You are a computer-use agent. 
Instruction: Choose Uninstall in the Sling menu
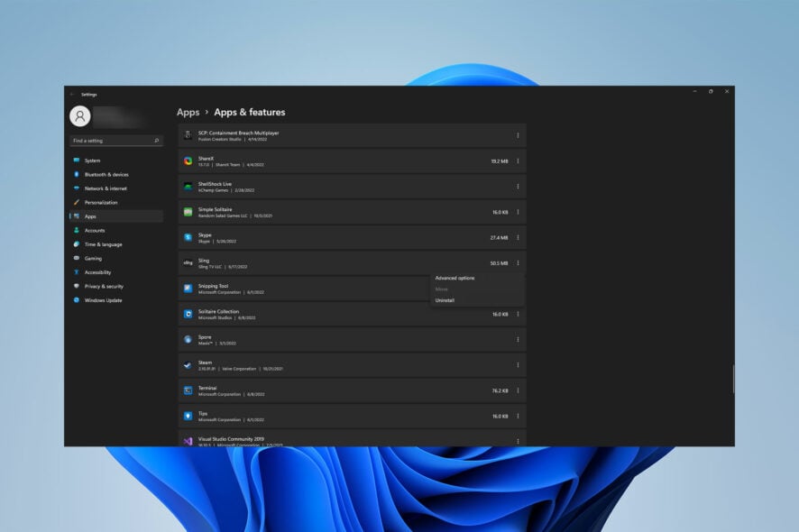pos(445,300)
